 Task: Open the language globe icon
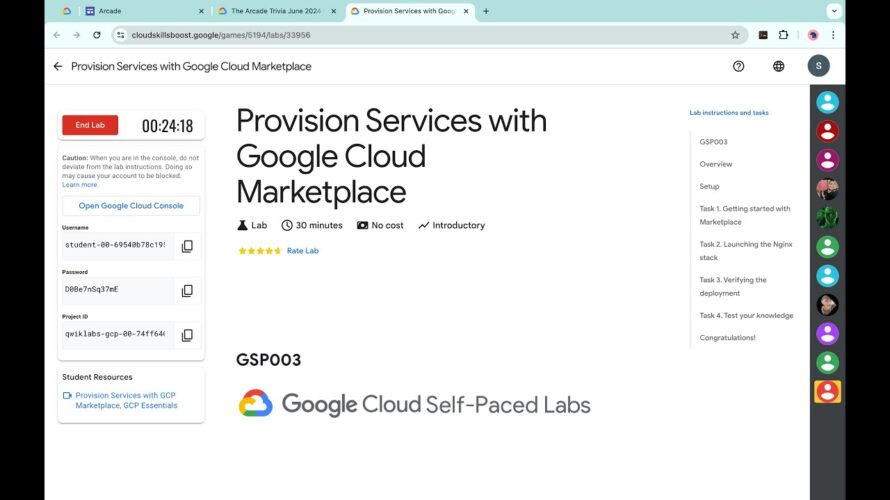[779, 66]
